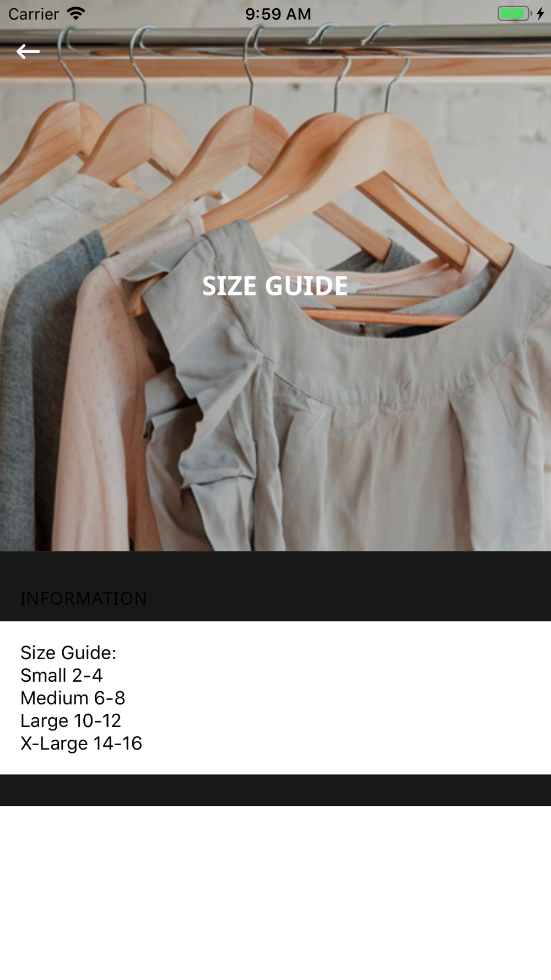Tap the Carrier label in status bar
Viewport: 551px width, 980px height.
click(x=34, y=14)
